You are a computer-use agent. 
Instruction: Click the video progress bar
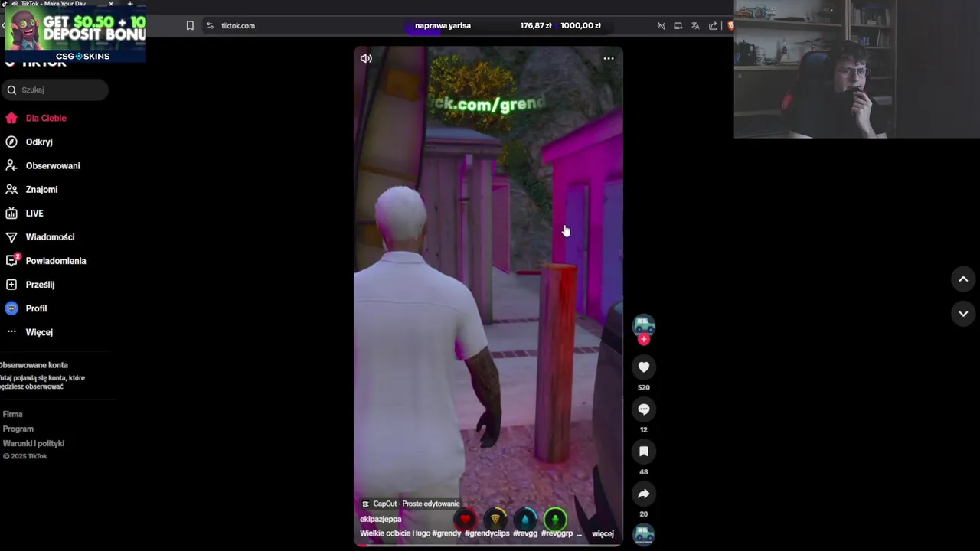click(x=488, y=545)
